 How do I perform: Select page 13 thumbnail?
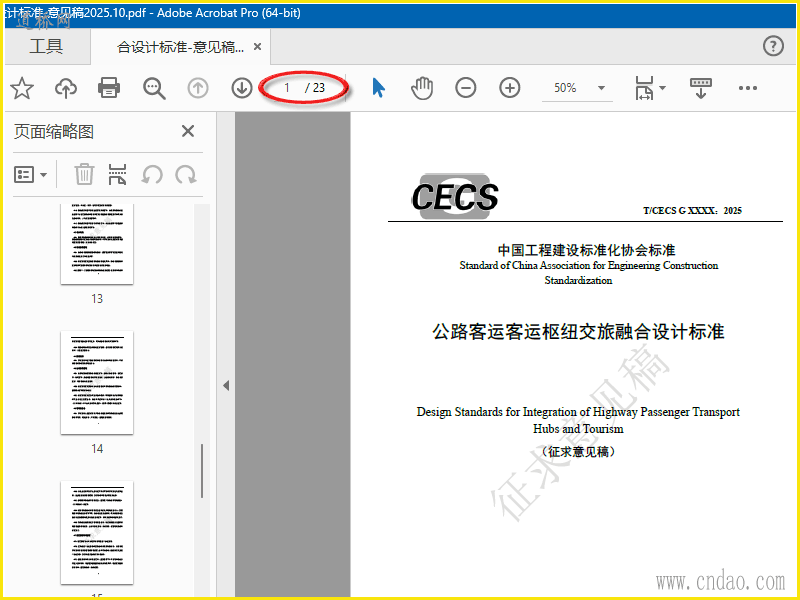pos(97,244)
